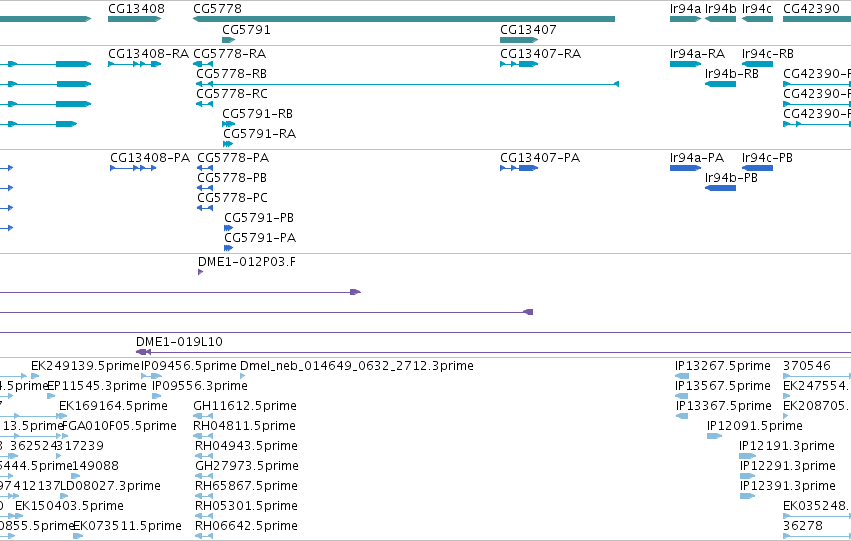Select transcript CG5791-RB
851x541 pixels.
point(228,124)
